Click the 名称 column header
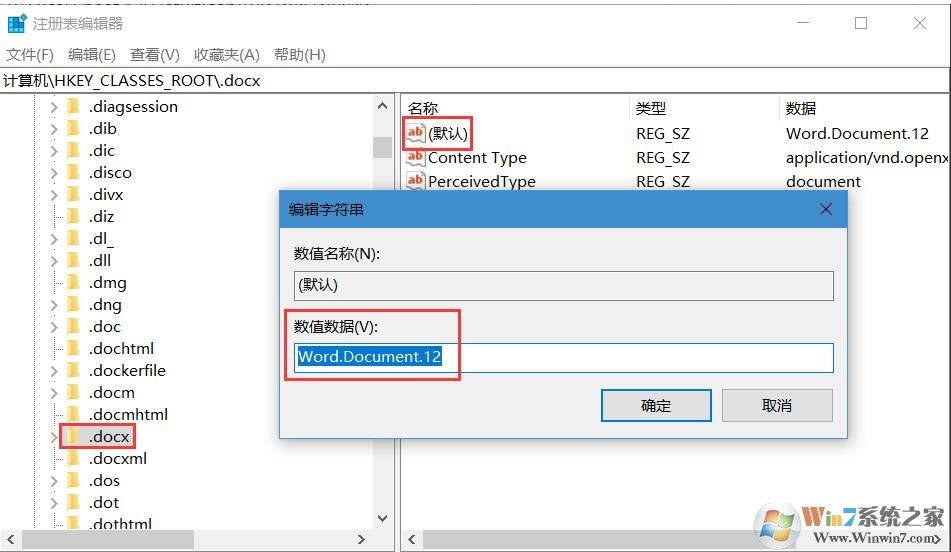The width and height of the screenshot is (951, 552). (x=423, y=109)
